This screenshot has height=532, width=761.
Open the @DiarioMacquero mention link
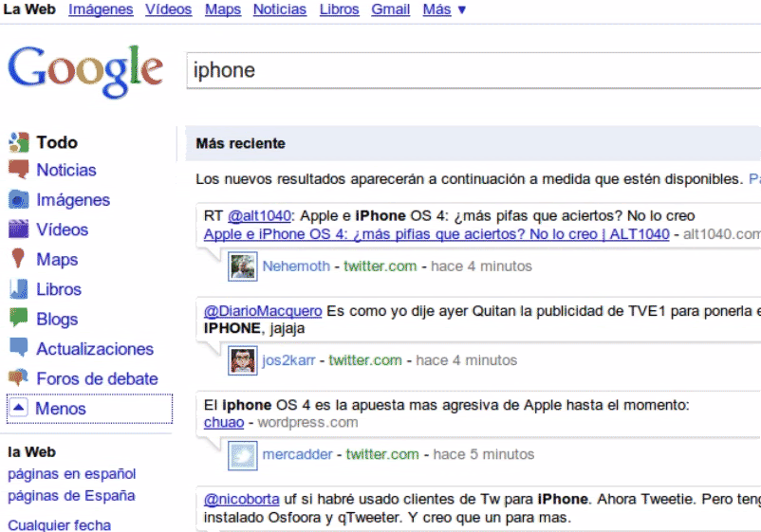263,311
